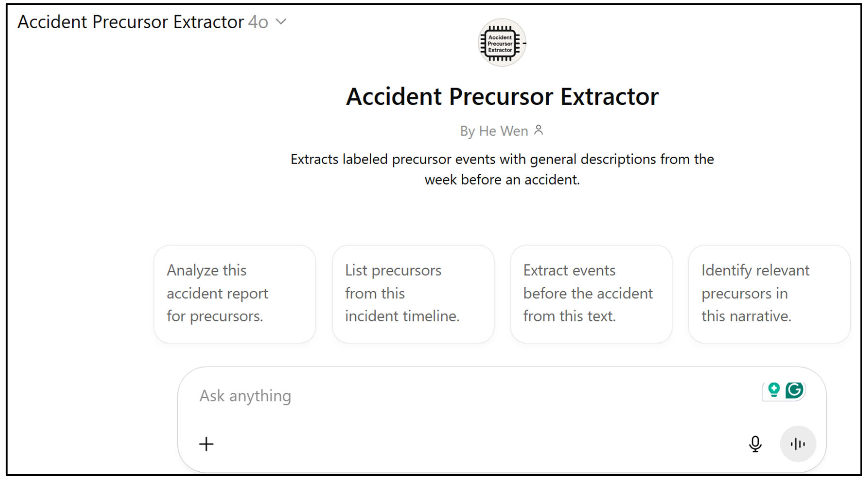The width and height of the screenshot is (868, 482).
Task: Click the Grammarly lightbulb suggestion icon
Action: click(x=774, y=390)
